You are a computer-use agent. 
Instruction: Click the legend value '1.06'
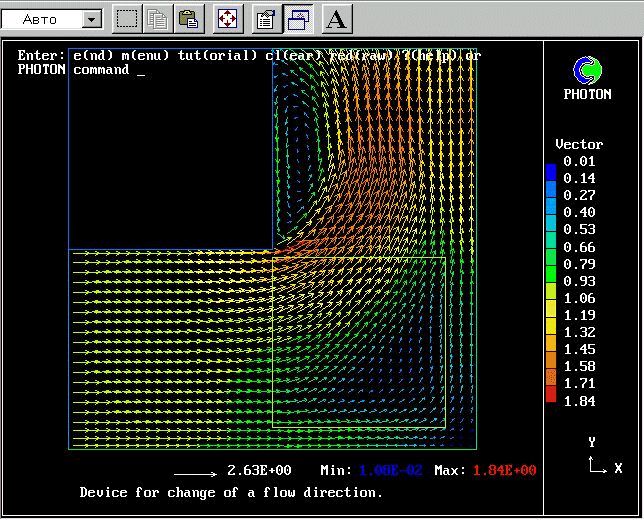pyautogui.click(x=579, y=298)
